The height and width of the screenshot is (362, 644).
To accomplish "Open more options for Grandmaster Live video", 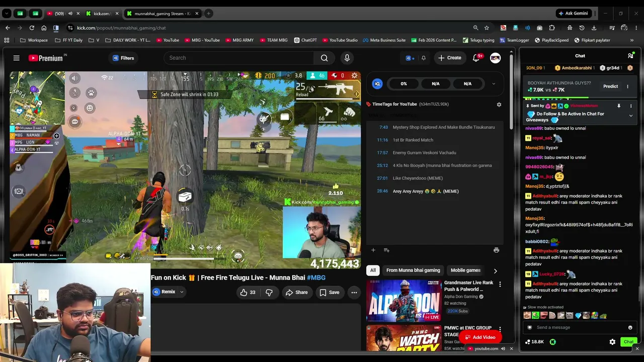I will point(500,285).
